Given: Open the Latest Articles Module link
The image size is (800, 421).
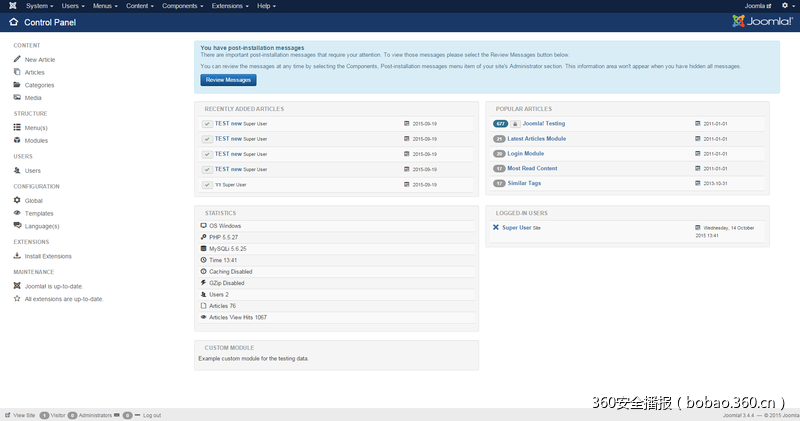Looking at the screenshot, I should click(x=537, y=139).
